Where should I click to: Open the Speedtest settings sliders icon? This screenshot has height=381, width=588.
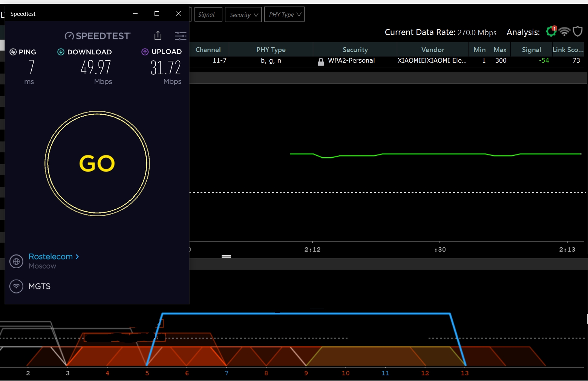[181, 36]
